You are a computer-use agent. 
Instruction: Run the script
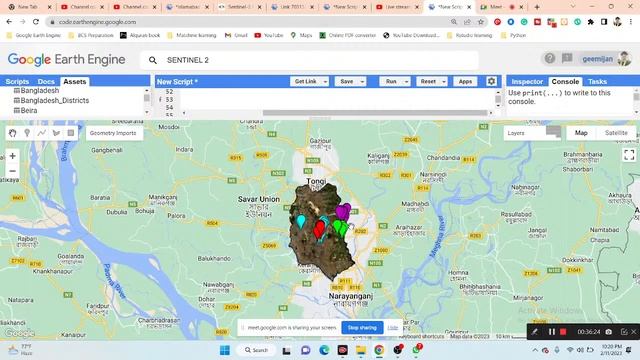click(x=391, y=82)
